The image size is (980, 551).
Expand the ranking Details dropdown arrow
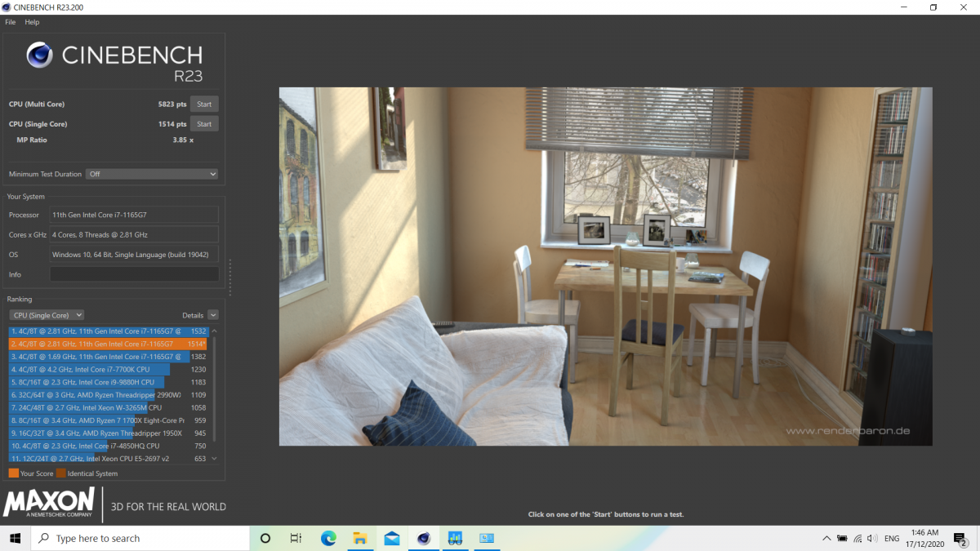[x=213, y=315]
